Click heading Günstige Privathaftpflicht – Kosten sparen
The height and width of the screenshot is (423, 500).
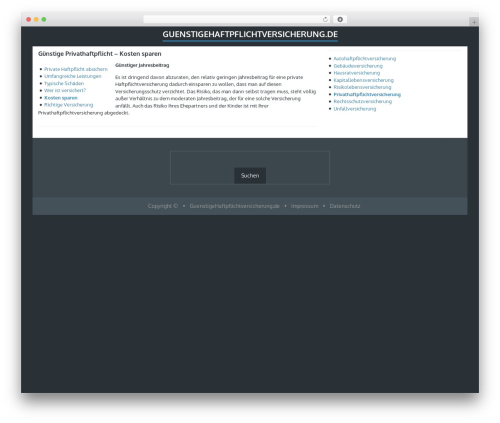[x=100, y=54]
